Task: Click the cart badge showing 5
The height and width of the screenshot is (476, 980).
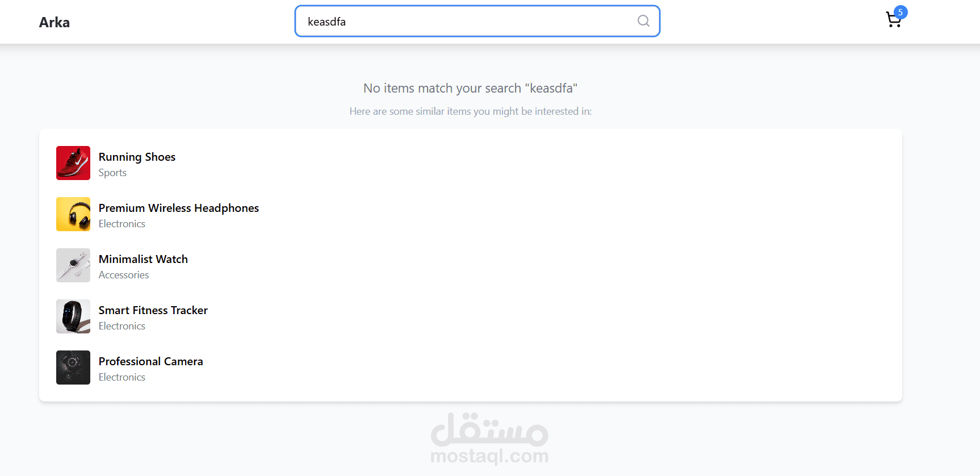Action: click(x=901, y=12)
